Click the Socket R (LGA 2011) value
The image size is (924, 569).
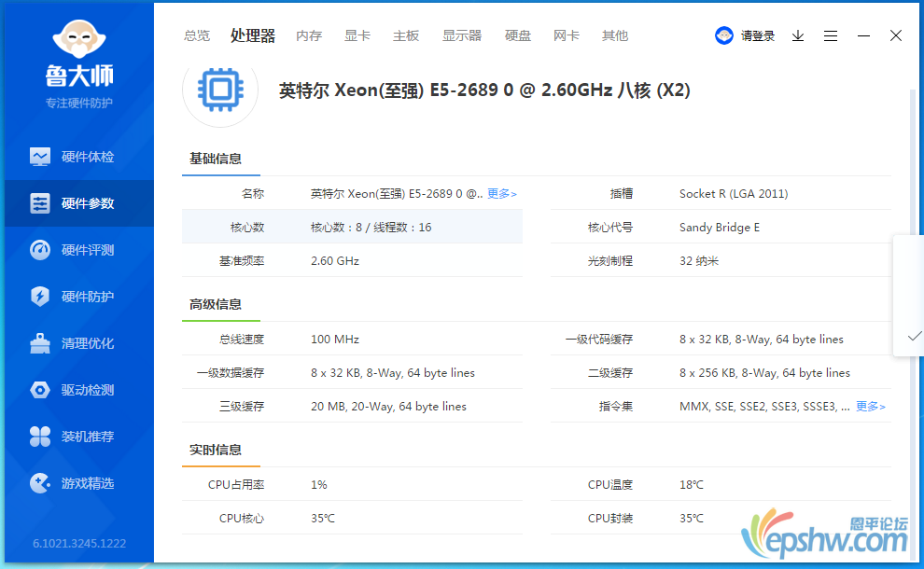pos(734,194)
